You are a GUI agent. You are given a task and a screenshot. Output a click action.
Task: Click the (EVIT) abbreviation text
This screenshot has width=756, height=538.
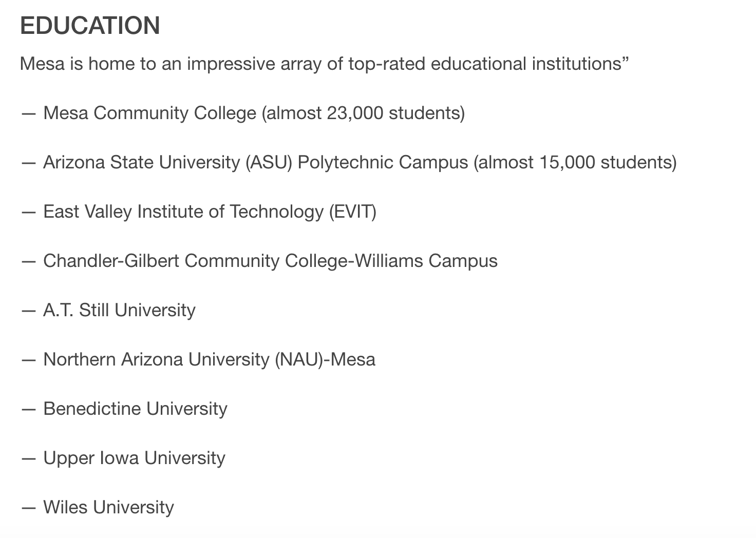(x=353, y=212)
